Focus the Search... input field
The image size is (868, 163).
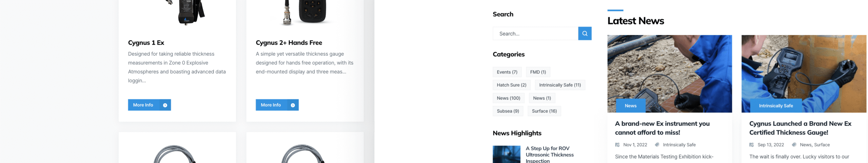click(535, 34)
